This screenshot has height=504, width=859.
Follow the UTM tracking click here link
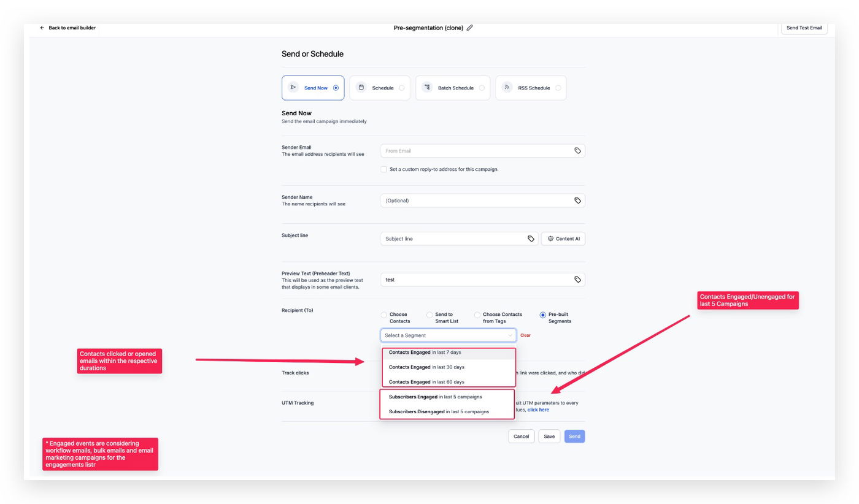pos(538,410)
